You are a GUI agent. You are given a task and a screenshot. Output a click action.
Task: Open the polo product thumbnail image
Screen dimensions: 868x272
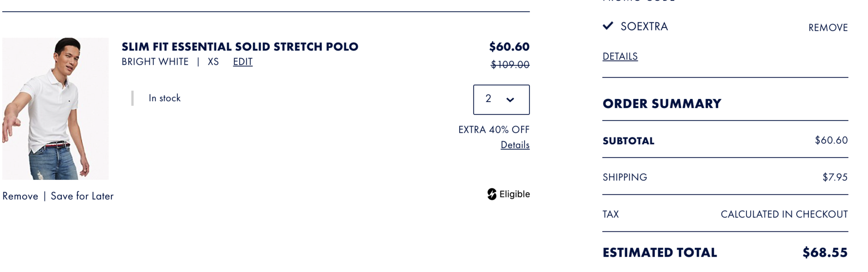55,108
